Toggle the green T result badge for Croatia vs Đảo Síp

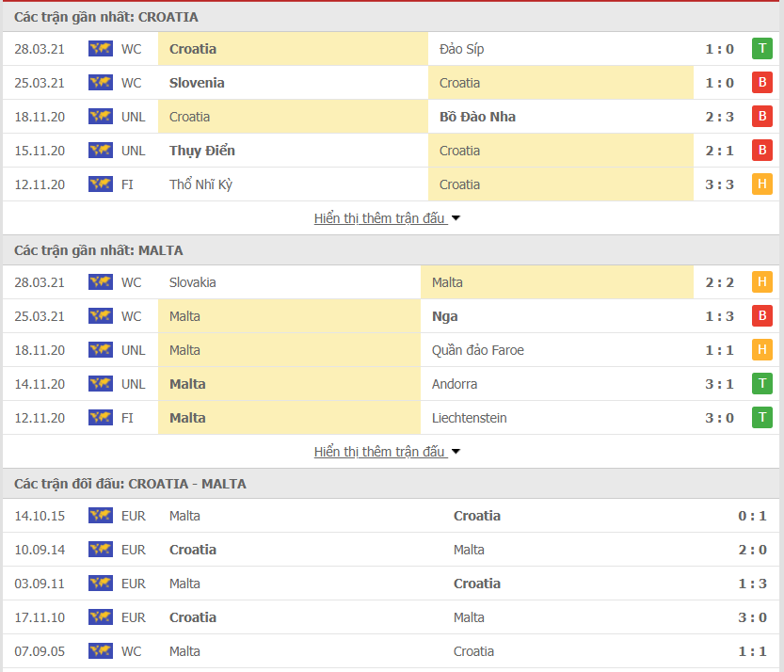(x=763, y=49)
